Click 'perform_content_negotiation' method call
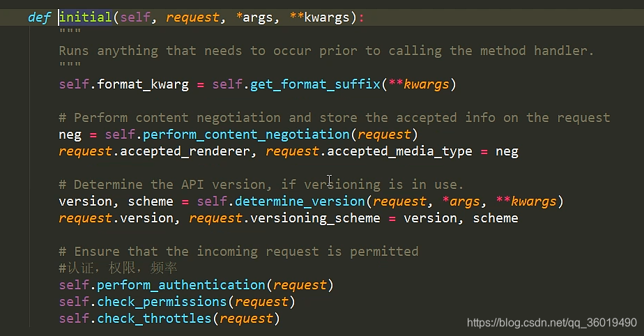The width and height of the screenshot is (644, 336). tap(246, 135)
